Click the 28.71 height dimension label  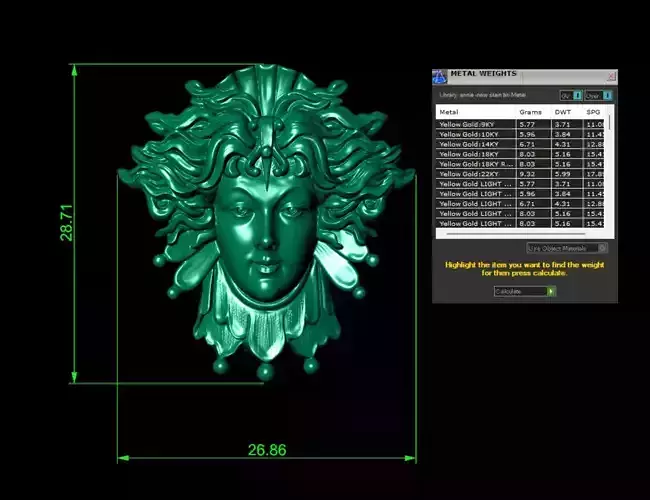click(66, 223)
